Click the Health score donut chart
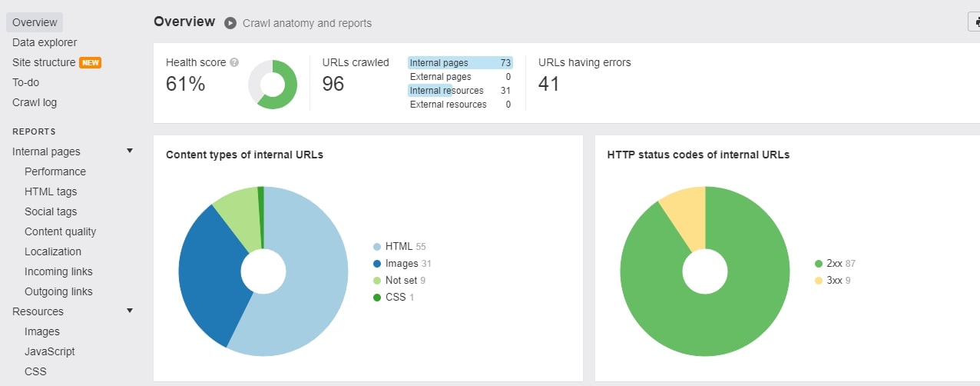 (x=273, y=84)
